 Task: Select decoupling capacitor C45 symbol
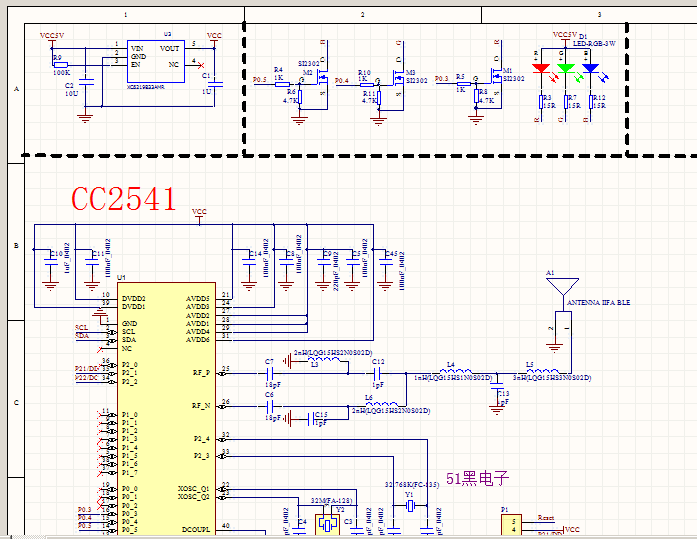[385, 262]
